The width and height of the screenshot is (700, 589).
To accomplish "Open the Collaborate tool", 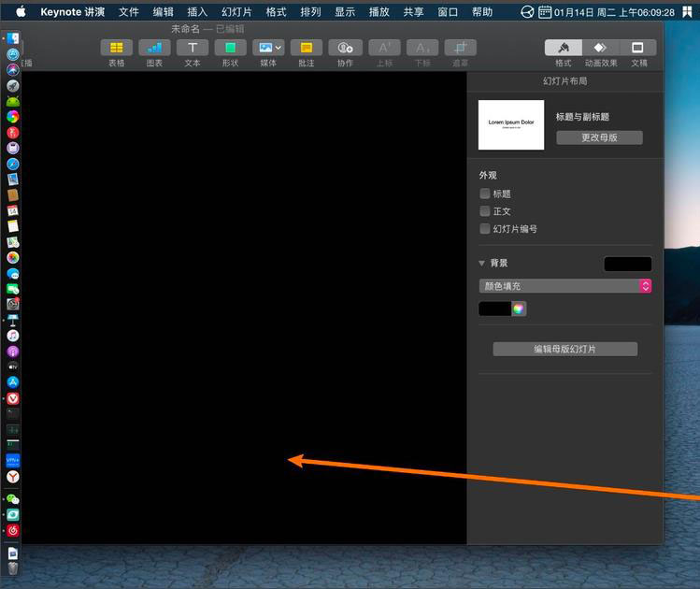I will click(x=345, y=48).
